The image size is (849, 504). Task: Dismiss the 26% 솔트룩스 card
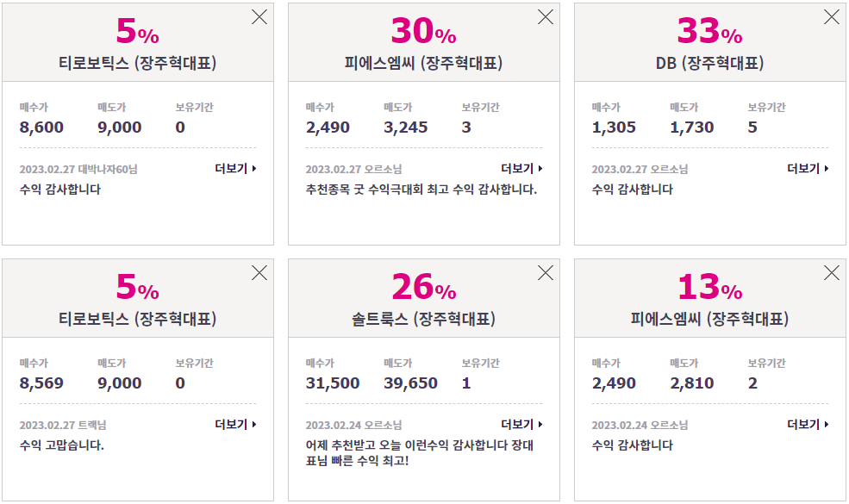click(x=546, y=273)
